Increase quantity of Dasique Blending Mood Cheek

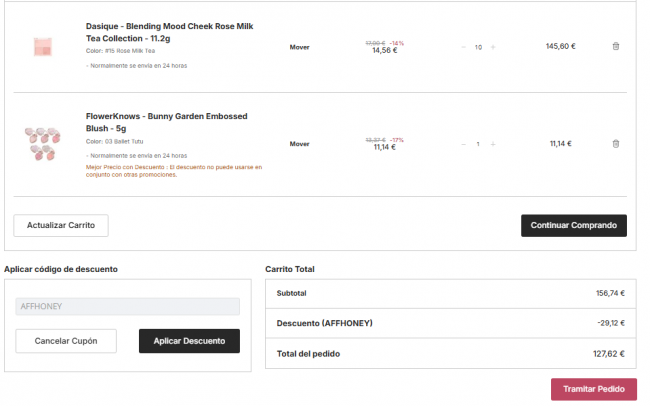tap(493, 47)
